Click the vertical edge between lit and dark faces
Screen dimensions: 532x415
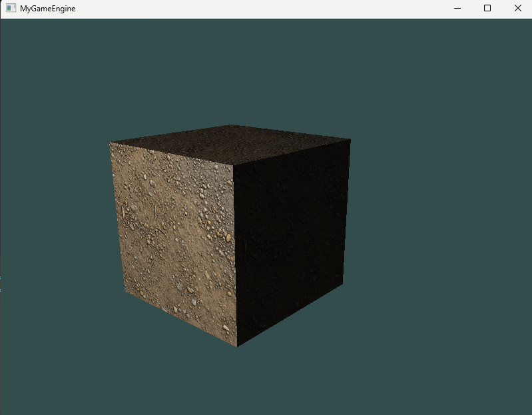235,253
